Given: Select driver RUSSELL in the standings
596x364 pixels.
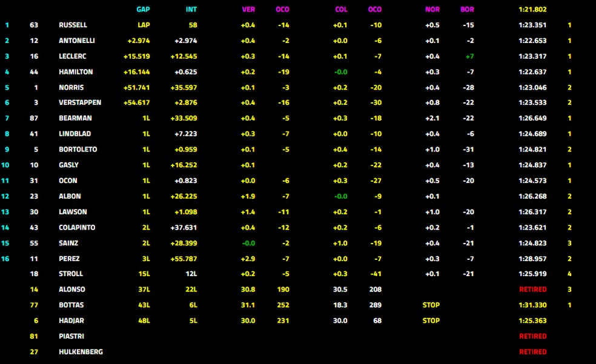Looking at the screenshot, I should 74,25.
